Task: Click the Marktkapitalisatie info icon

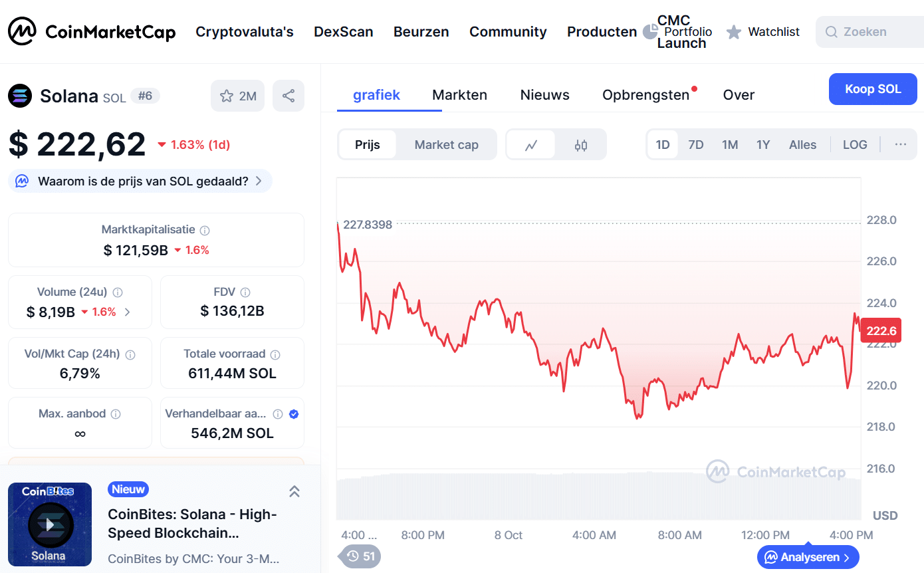Action: click(x=205, y=230)
